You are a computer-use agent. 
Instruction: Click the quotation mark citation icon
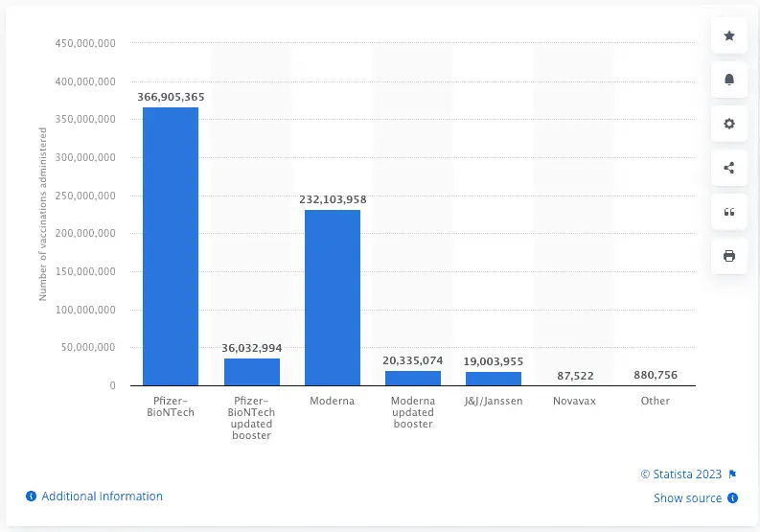point(729,212)
